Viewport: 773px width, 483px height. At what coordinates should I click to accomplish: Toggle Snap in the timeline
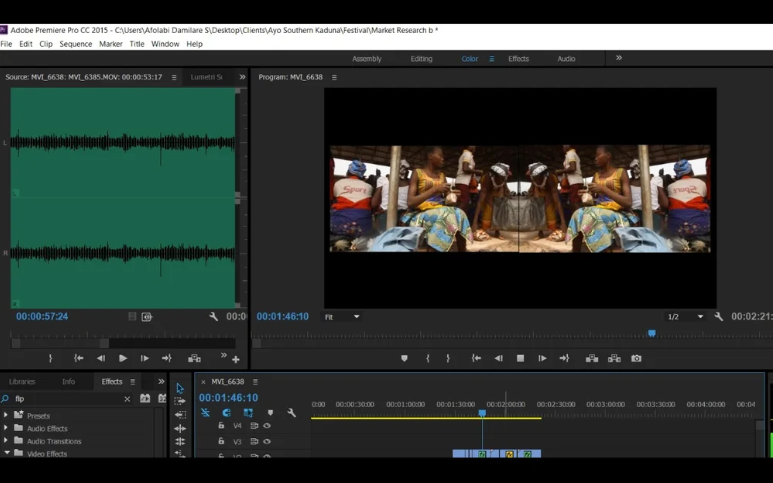(226, 413)
